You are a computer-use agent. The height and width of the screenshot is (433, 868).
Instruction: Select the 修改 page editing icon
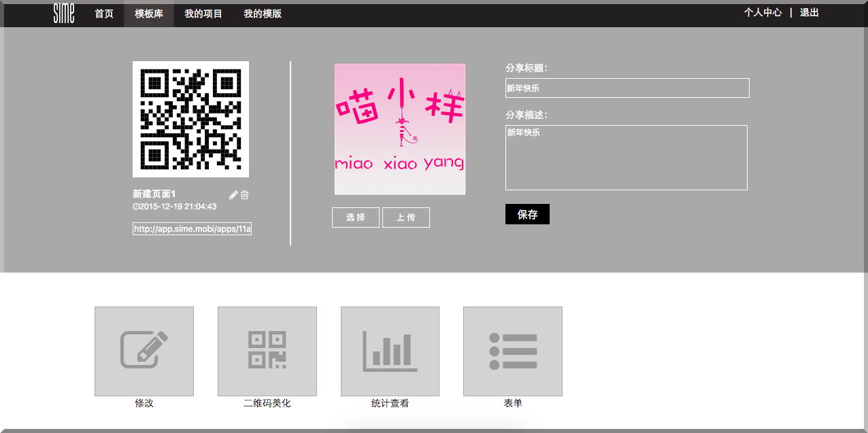144,351
